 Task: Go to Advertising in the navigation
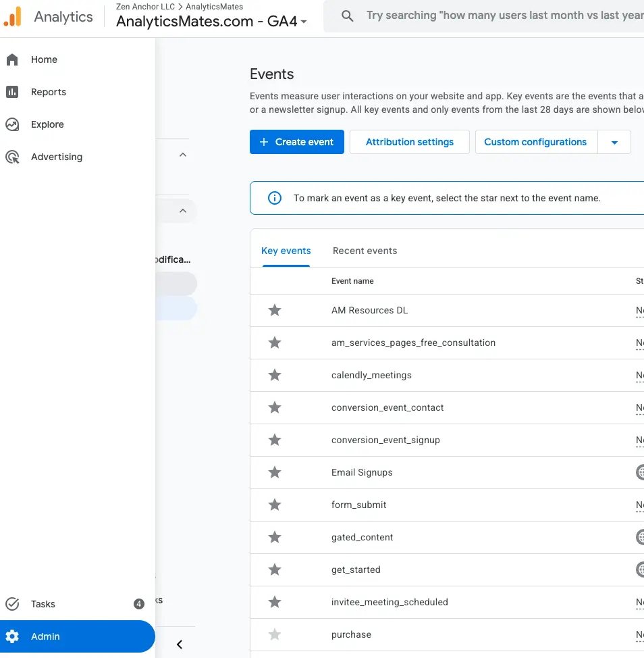tap(57, 157)
